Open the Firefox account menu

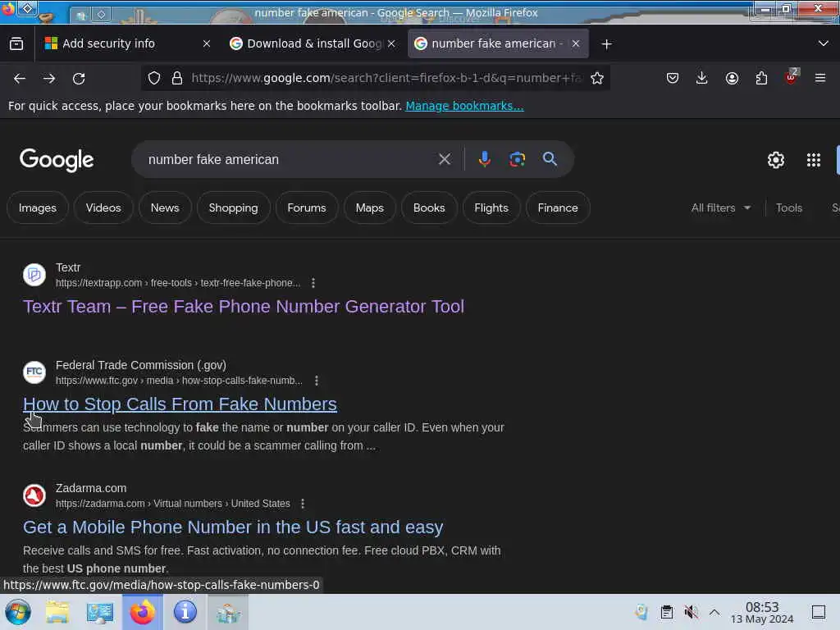tap(732, 78)
